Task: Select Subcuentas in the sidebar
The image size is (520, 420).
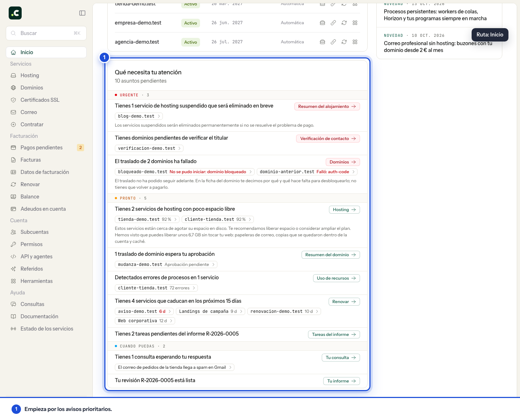Action: tap(46, 232)
